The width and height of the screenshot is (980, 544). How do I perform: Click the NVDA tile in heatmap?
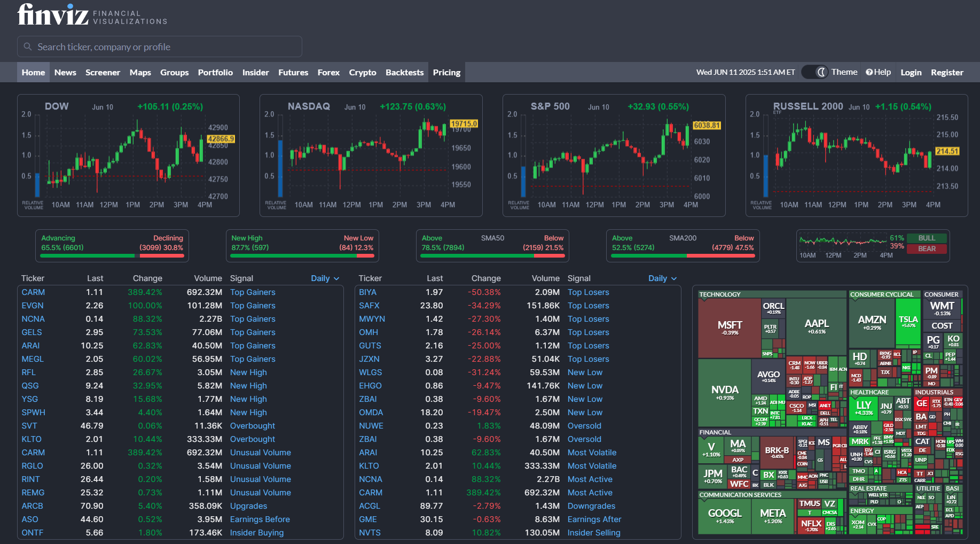click(x=725, y=392)
